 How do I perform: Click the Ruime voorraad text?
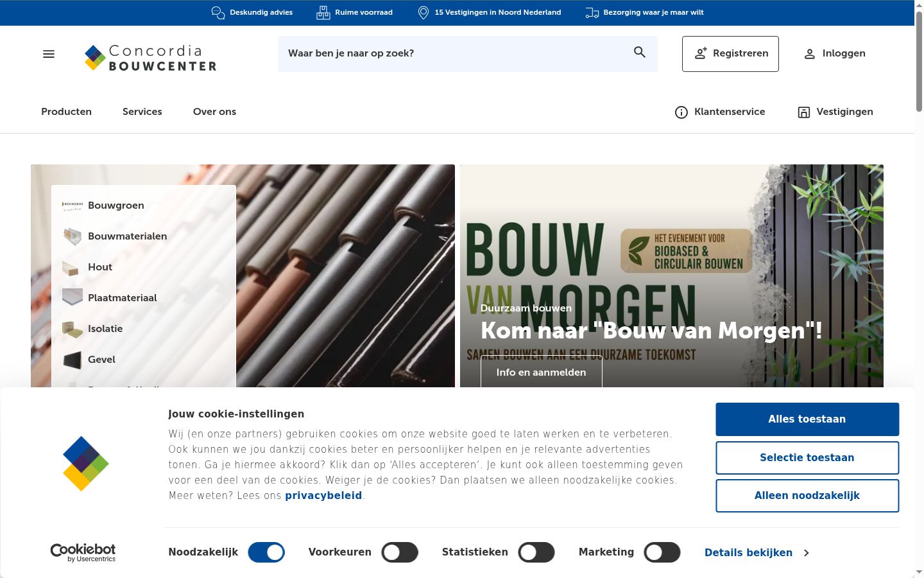click(364, 12)
